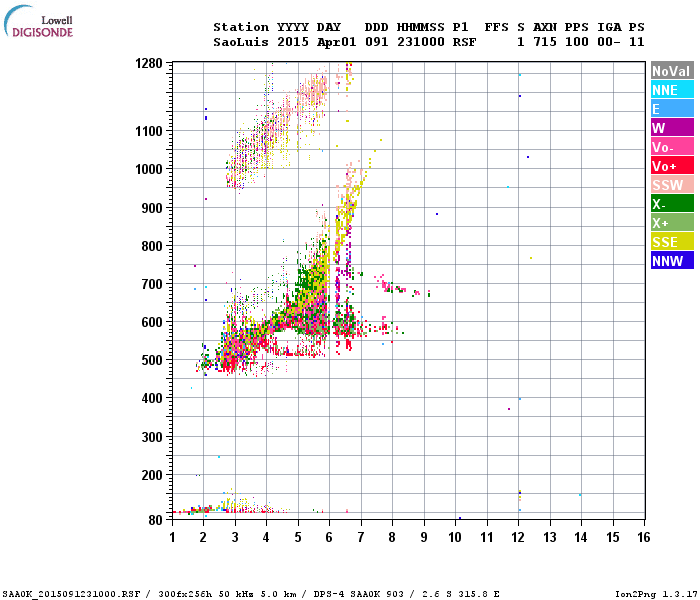Click the YYYY header label

point(293,27)
